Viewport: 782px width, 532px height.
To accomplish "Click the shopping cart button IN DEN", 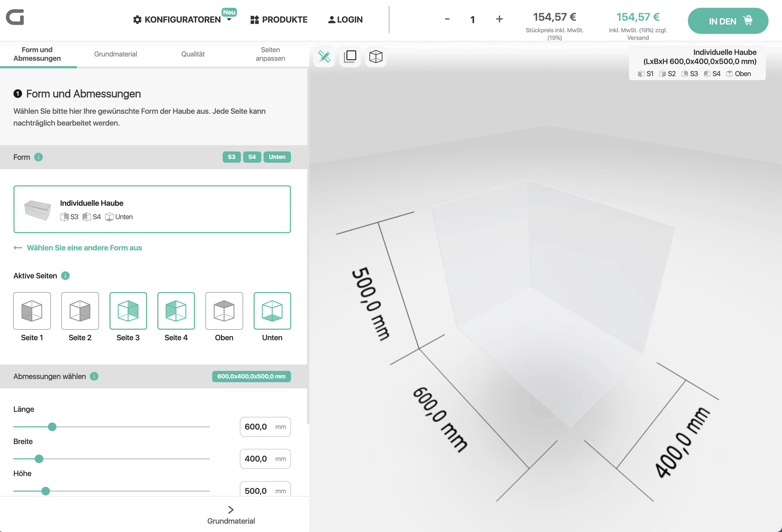I will point(728,21).
